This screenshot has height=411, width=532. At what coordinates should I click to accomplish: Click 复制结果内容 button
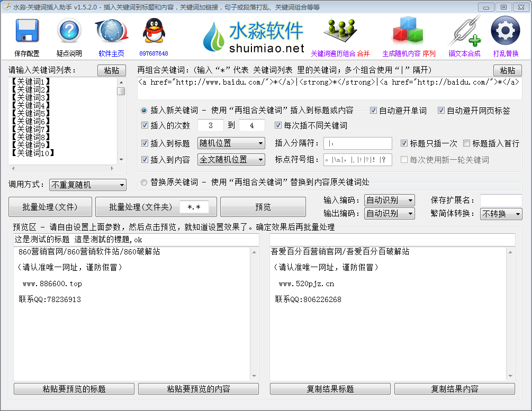coord(455,389)
